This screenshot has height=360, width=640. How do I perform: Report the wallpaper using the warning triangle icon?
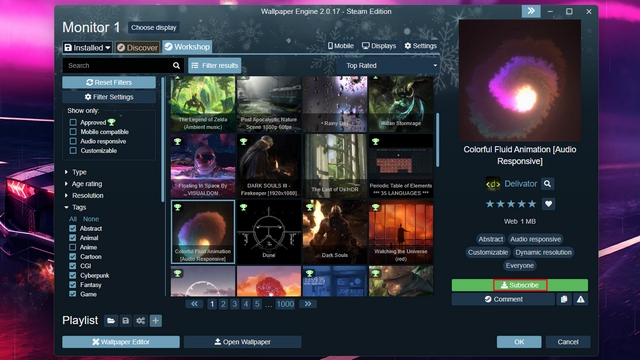pyautogui.click(x=580, y=299)
